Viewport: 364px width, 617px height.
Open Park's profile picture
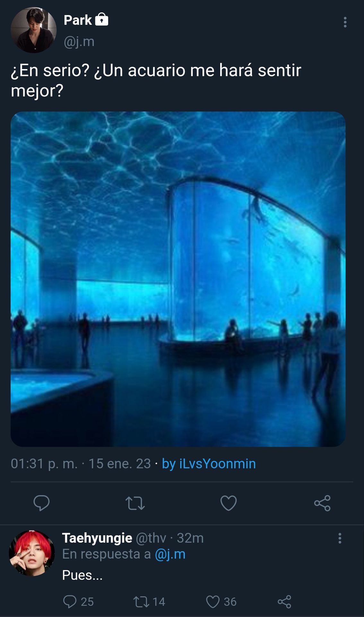point(34,30)
